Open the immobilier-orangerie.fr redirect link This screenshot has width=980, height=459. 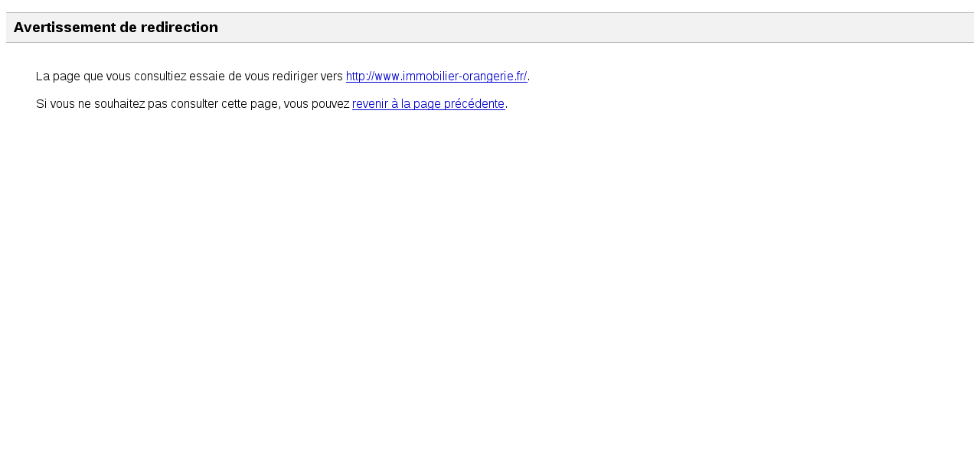pyautogui.click(x=436, y=76)
